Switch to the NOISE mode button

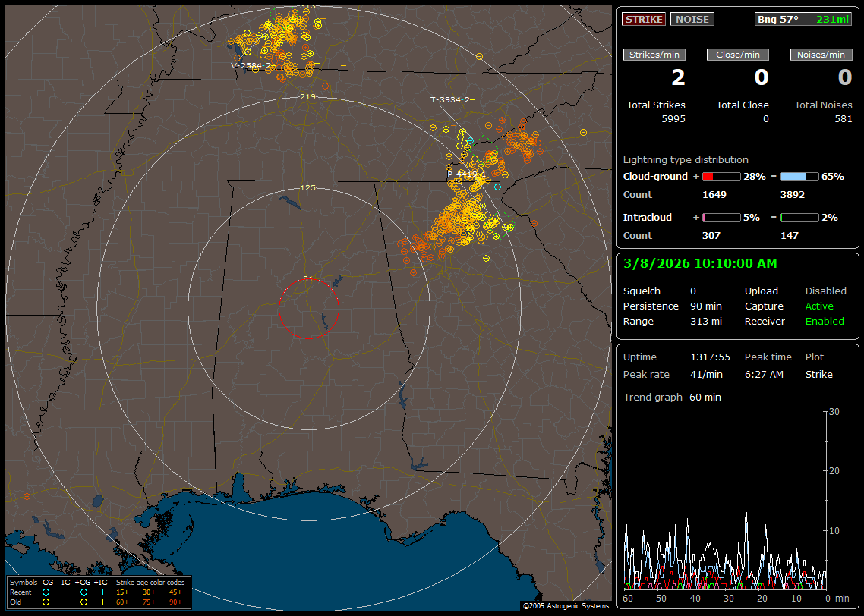point(692,19)
